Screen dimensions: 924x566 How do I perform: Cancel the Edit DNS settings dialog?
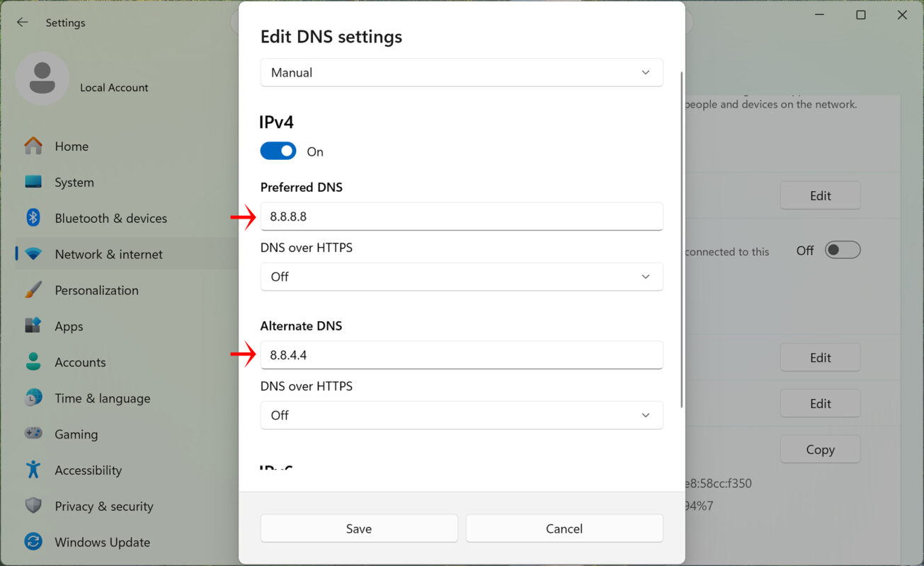click(x=564, y=529)
